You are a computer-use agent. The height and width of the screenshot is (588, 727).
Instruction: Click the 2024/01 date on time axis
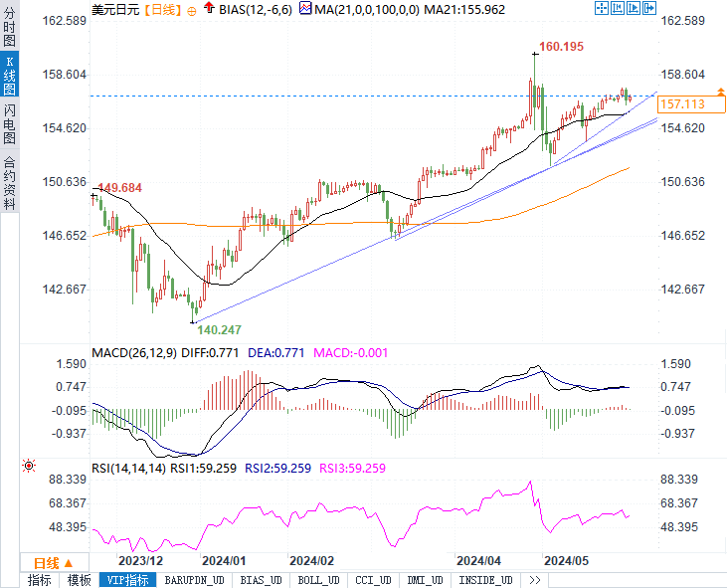tap(224, 561)
